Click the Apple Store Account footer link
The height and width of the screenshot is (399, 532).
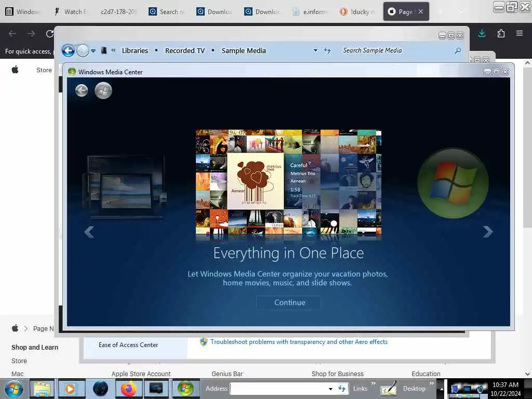point(141,374)
